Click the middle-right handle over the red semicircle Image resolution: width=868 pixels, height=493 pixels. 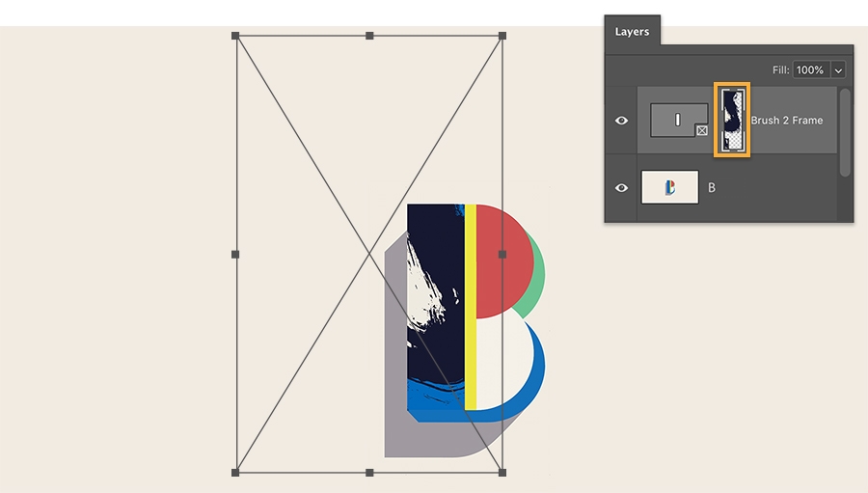pos(502,255)
